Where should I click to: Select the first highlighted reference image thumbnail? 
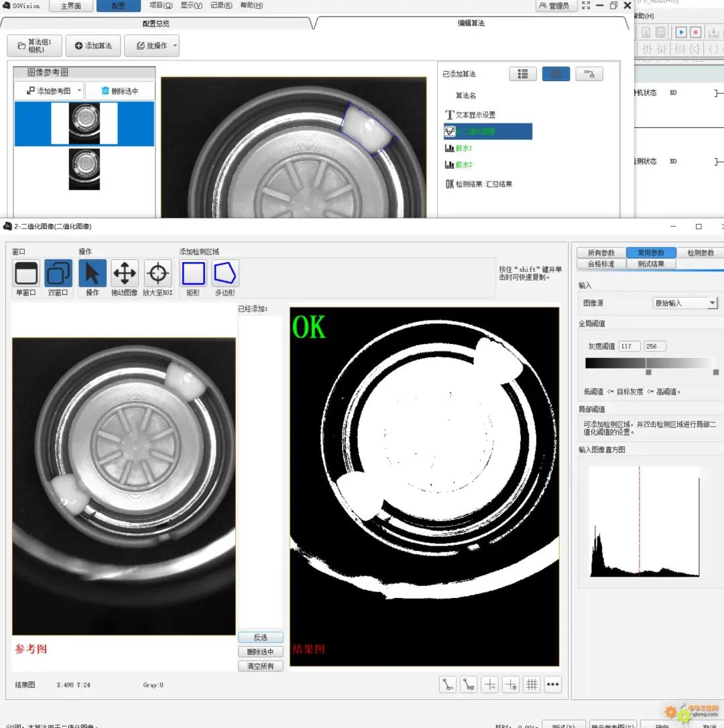coord(84,123)
